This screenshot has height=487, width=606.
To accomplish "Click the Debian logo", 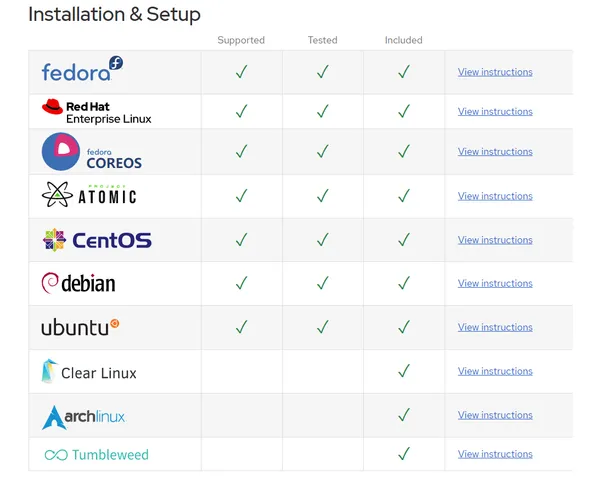I will pyautogui.click(x=78, y=283).
